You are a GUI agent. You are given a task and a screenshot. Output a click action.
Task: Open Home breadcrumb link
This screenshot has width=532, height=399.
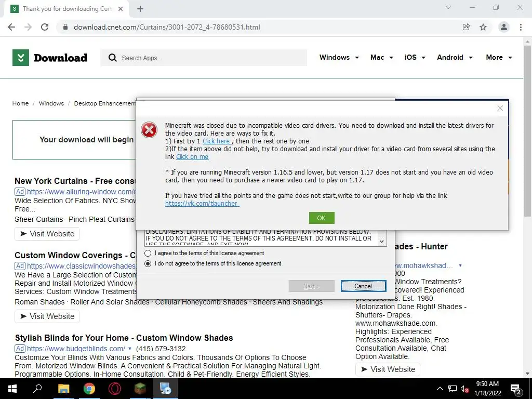(x=20, y=103)
